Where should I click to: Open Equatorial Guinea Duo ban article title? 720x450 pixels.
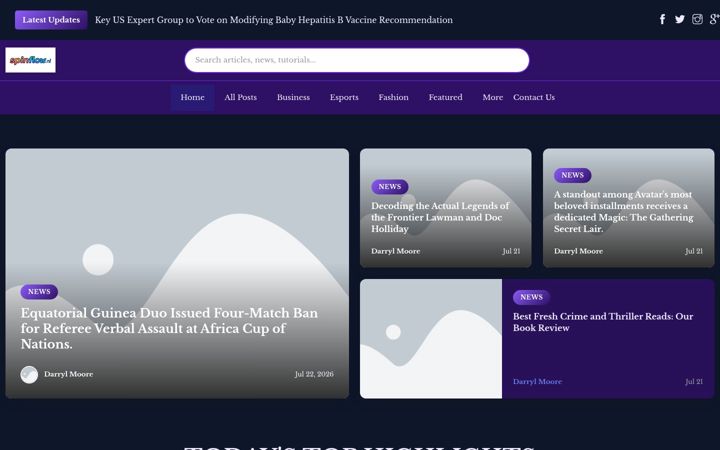[x=169, y=328]
